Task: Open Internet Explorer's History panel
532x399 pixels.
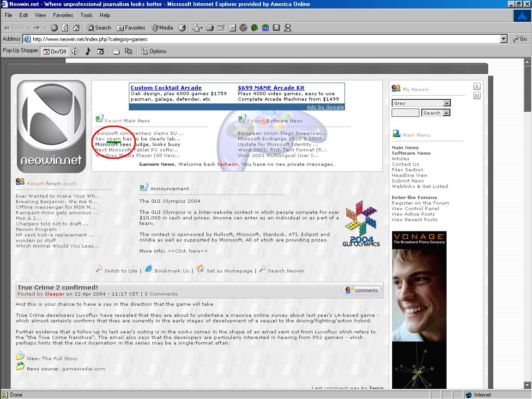Action: 182,27
